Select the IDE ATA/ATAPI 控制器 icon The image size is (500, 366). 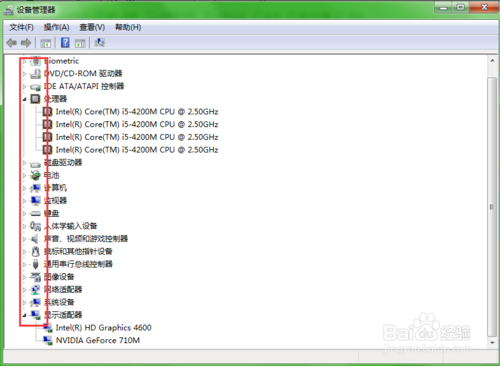[36, 87]
